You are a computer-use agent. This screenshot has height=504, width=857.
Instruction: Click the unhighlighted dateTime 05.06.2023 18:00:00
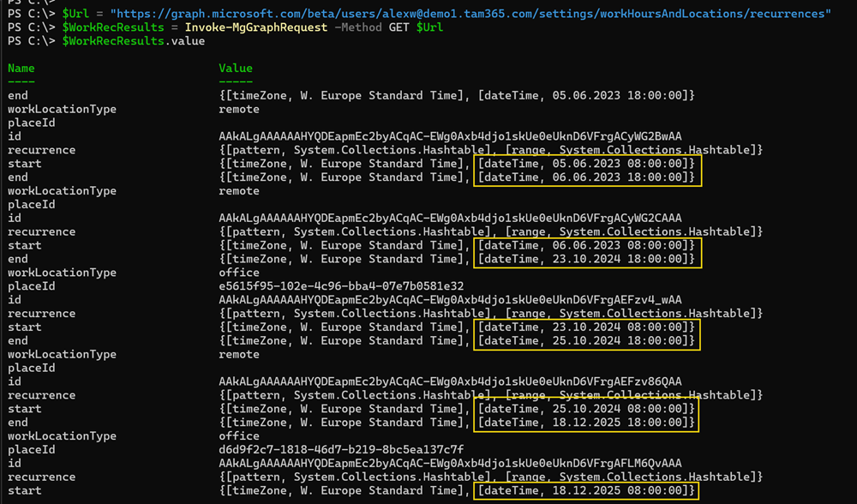point(586,95)
